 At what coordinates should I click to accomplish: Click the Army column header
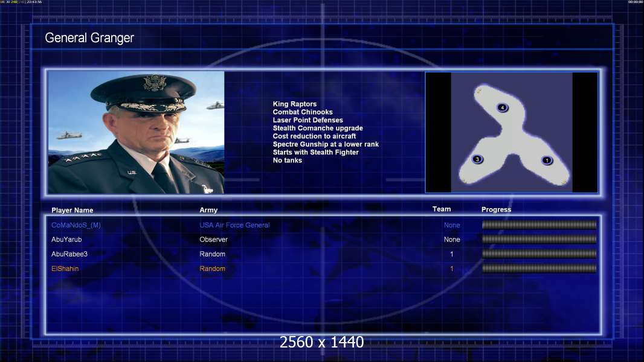(208, 210)
